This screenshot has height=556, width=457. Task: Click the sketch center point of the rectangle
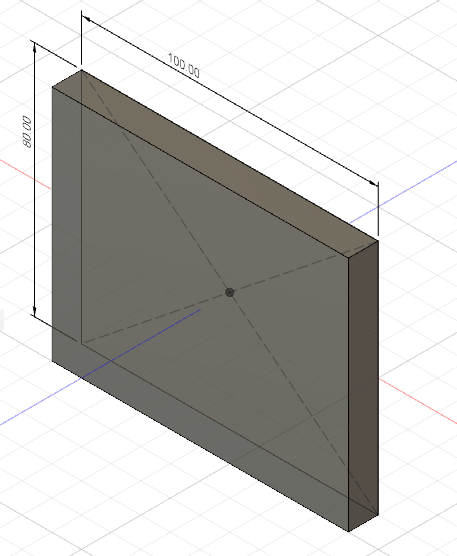click(x=230, y=293)
